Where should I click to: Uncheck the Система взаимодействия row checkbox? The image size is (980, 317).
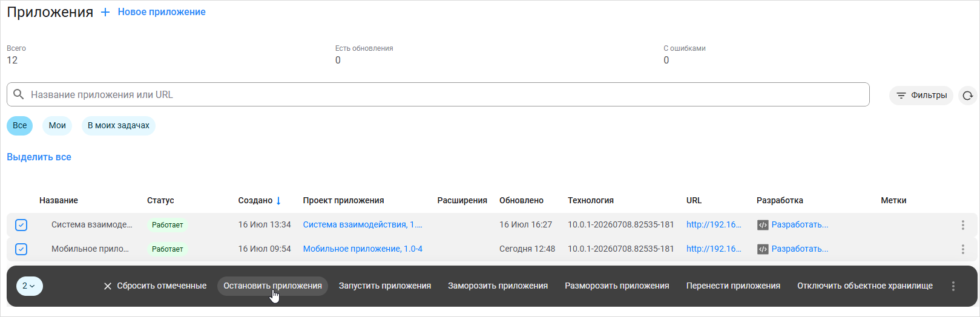pos(21,225)
